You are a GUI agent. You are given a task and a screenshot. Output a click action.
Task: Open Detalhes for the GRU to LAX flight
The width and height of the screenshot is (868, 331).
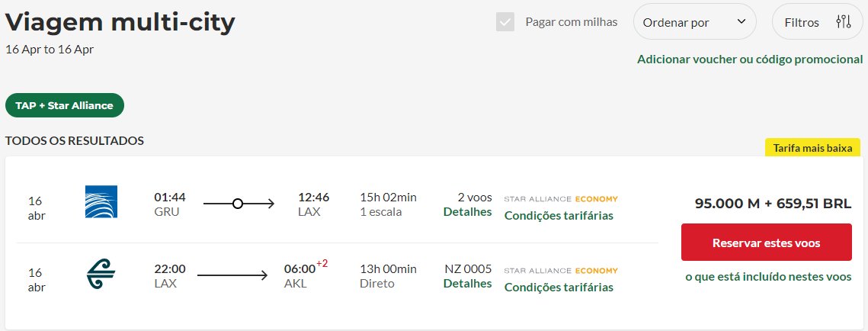pyautogui.click(x=467, y=212)
